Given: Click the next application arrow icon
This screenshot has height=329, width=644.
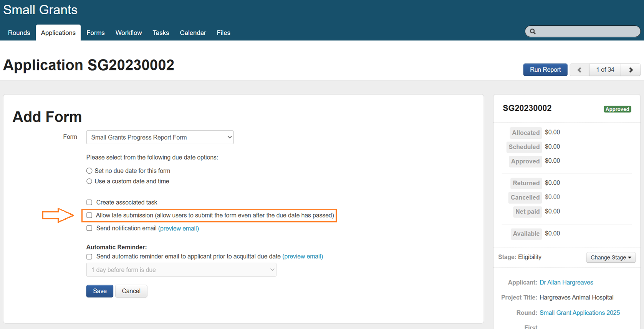Looking at the screenshot, I should [631, 70].
